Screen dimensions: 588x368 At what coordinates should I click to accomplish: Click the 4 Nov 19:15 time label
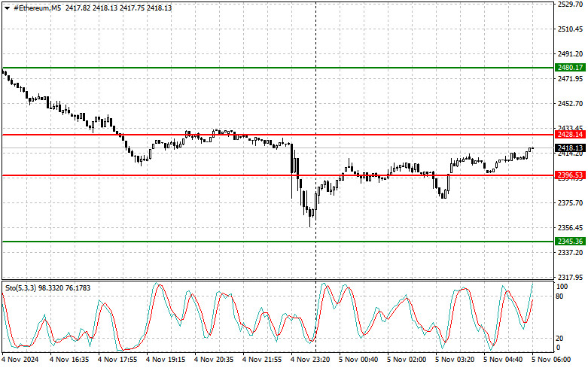pos(166,360)
